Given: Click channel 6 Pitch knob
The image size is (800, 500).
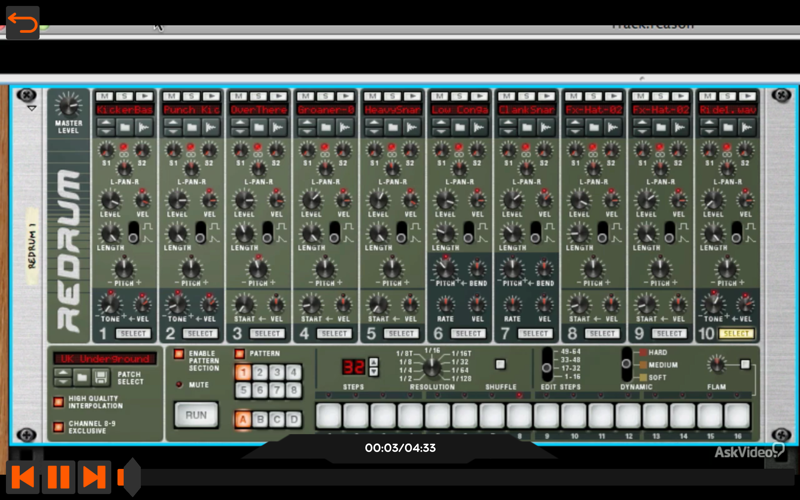Looking at the screenshot, I should click(445, 268).
